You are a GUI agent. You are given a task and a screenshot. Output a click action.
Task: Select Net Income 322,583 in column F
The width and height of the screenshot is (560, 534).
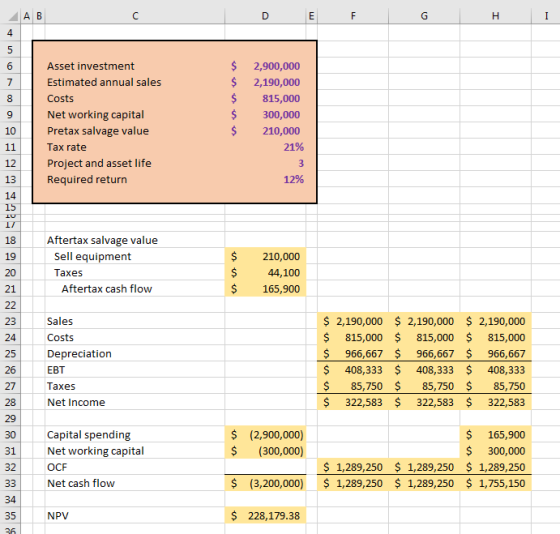[353, 402]
